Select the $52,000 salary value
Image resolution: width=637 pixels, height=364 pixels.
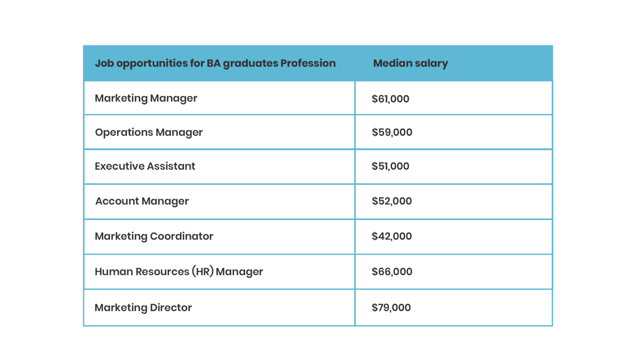click(392, 201)
